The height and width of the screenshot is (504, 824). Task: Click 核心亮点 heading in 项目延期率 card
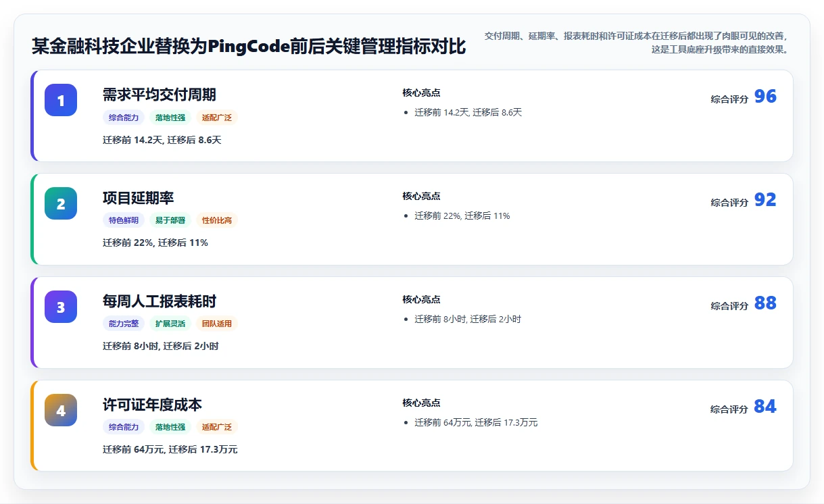(x=421, y=196)
